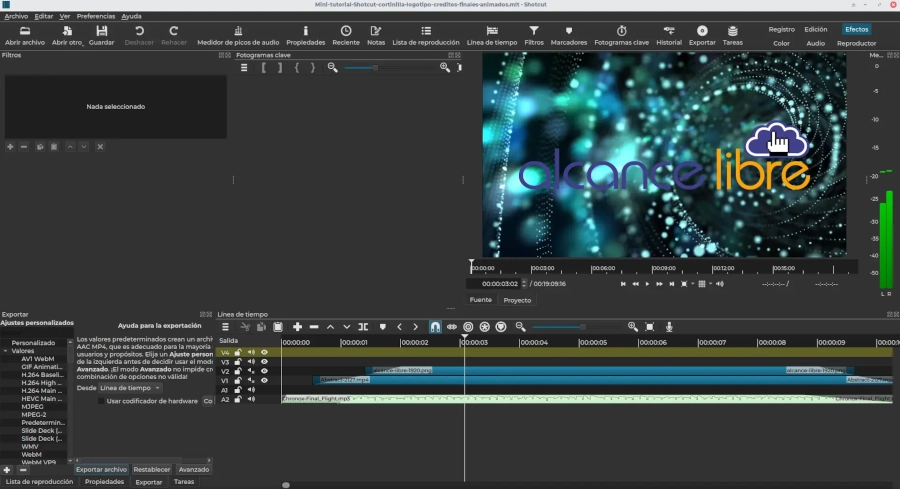Viewport: 900px width, 489px height.
Task: Adjust timeline zoom slider
Action: click(577, 327)
